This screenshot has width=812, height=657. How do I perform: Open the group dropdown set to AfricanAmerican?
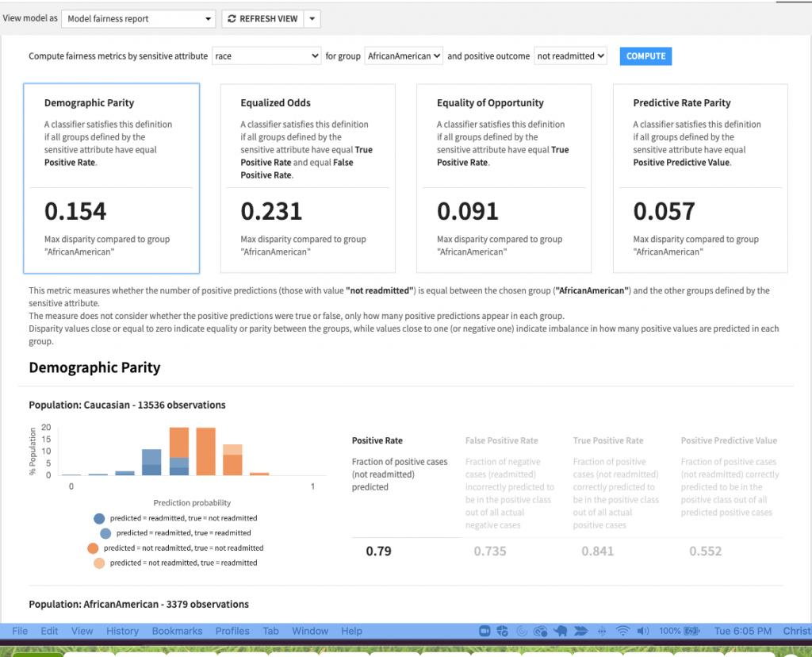tap(404, 56)
